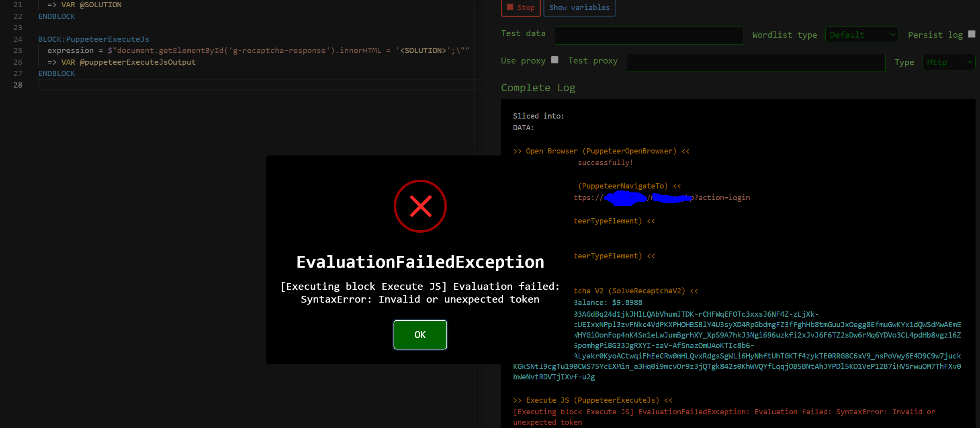Click the Complete Log heading
This screenshot has height=428, width=980.
pos(538,88)
